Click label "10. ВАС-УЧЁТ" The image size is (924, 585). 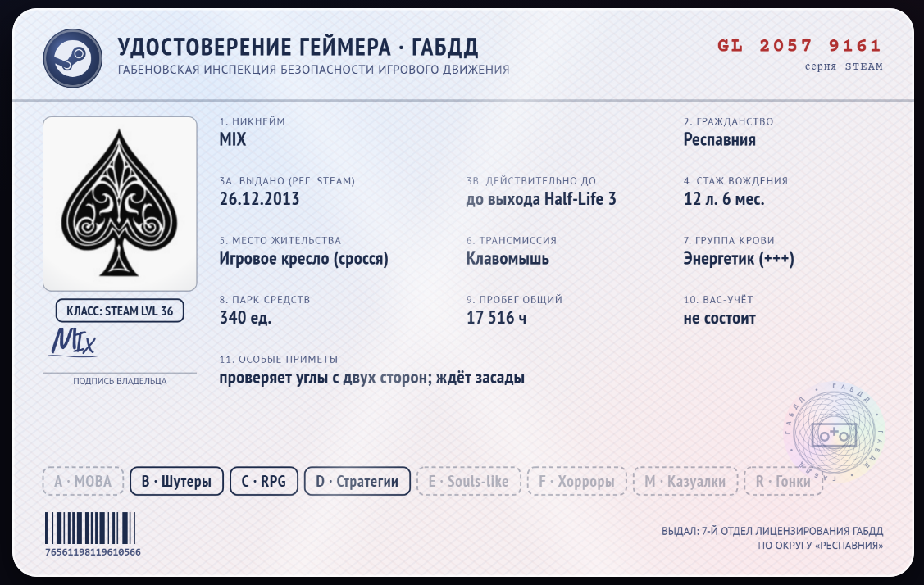click(718, 299)
